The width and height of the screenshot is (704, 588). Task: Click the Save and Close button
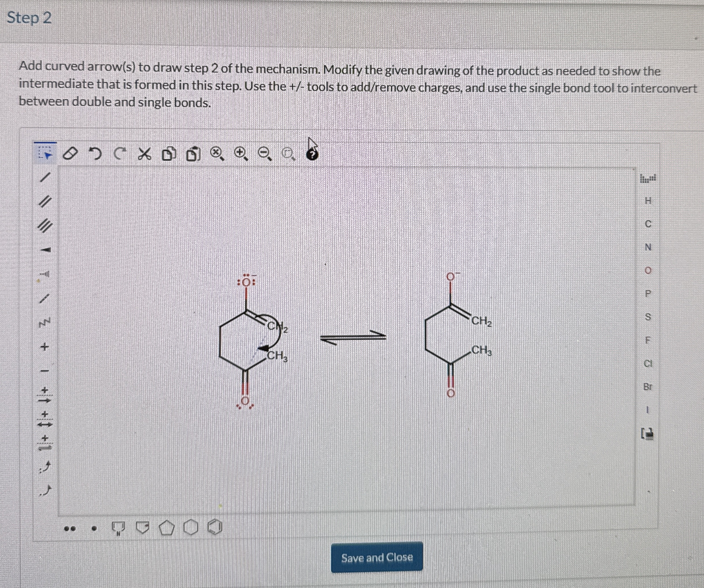(x=377, y=557)
